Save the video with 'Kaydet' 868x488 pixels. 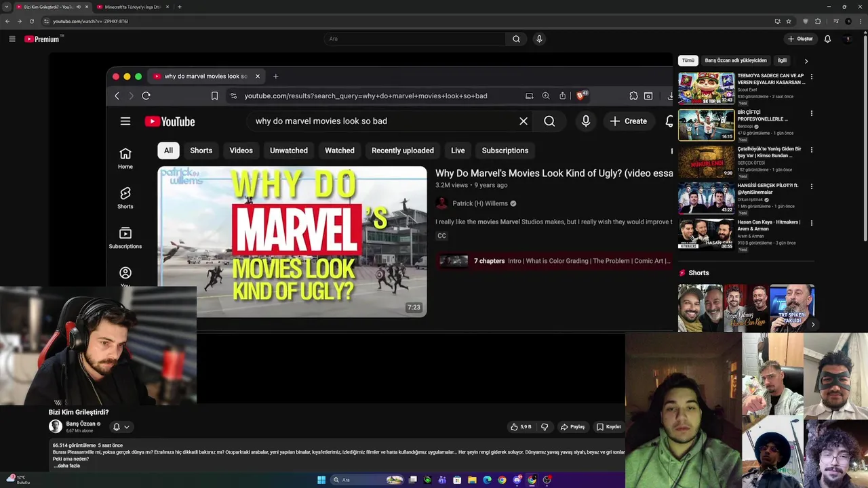[x=609, y=427]
